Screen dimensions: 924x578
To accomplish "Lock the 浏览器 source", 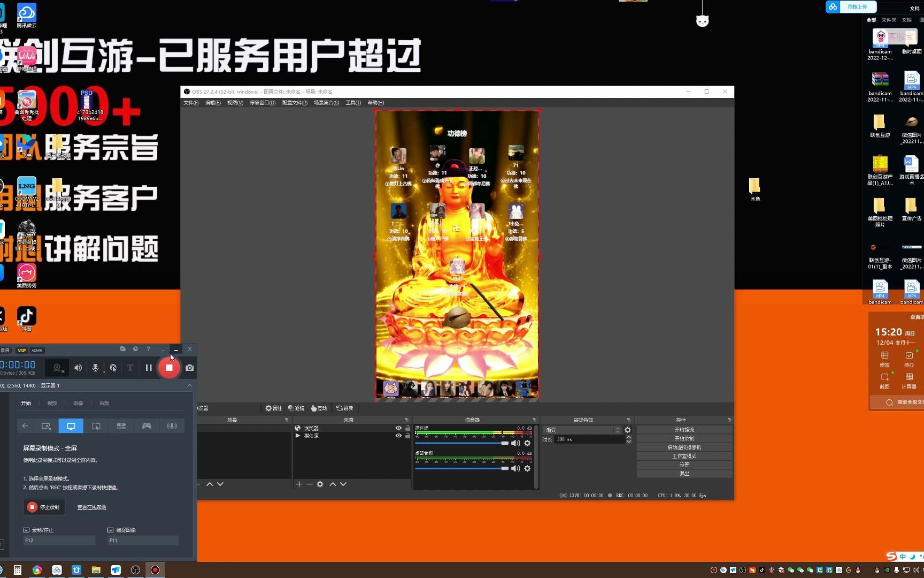I will [407, 428].
